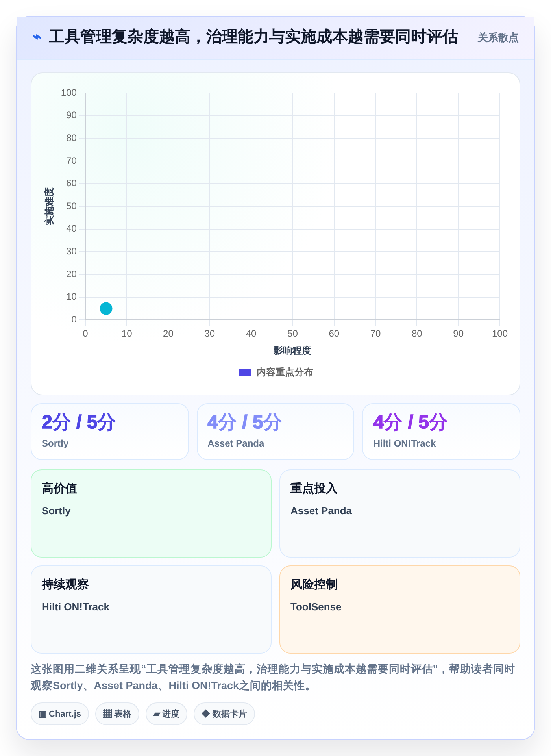Click the Hilti ON!Track text under 持续观察
The width and height of the screenshot is (551, 756).
coord(76,607)
